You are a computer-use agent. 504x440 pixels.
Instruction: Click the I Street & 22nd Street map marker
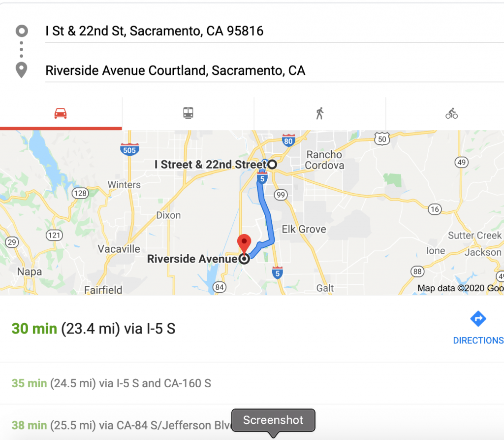(271, 165)
